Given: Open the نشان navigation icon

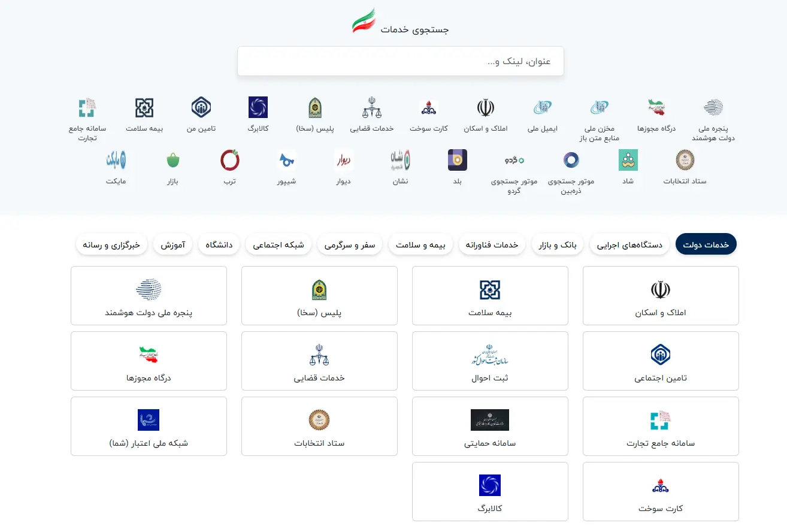Looking at the screenshot, I should tap(400, 161).
